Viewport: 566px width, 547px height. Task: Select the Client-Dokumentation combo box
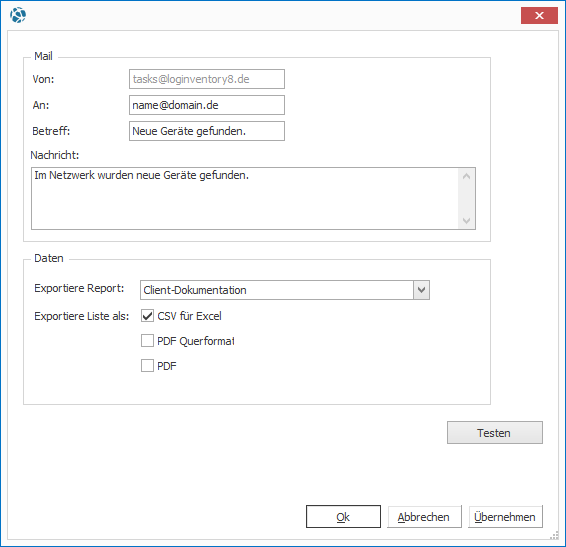[285, 290]
